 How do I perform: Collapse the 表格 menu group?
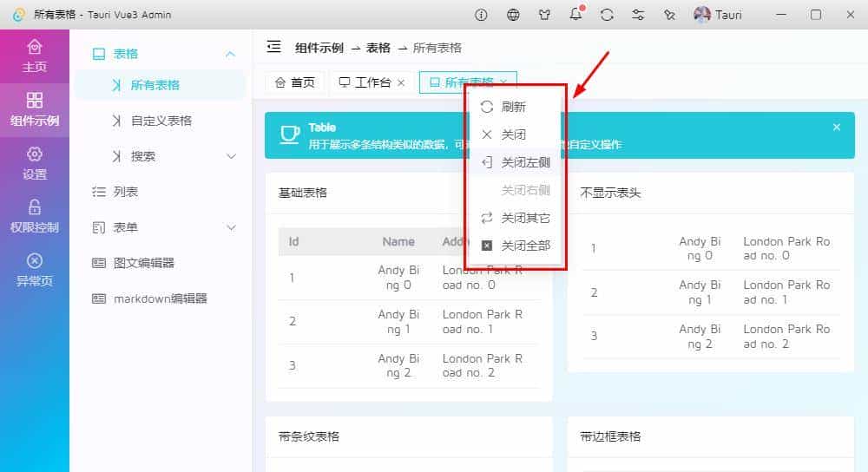point(230,54)
